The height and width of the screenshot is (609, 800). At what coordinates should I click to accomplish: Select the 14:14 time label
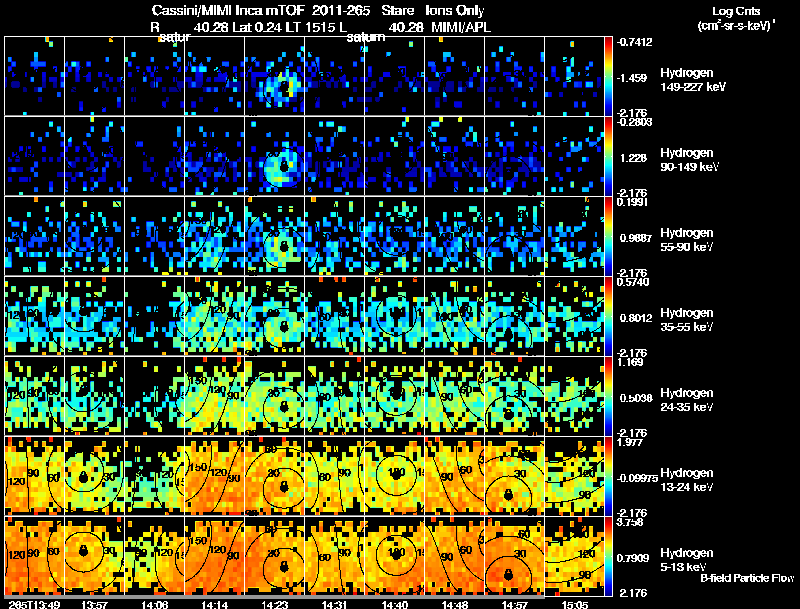click(215, 604)
